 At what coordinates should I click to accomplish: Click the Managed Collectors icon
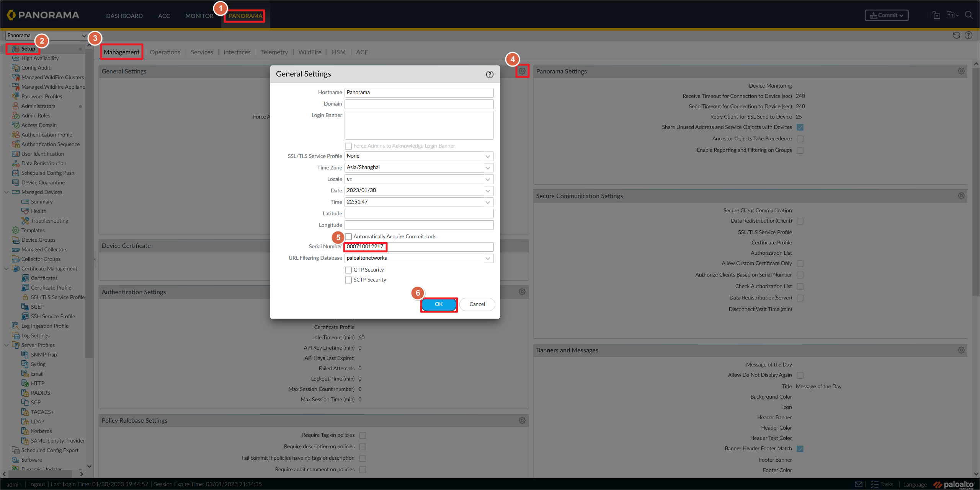coord(15,249)
